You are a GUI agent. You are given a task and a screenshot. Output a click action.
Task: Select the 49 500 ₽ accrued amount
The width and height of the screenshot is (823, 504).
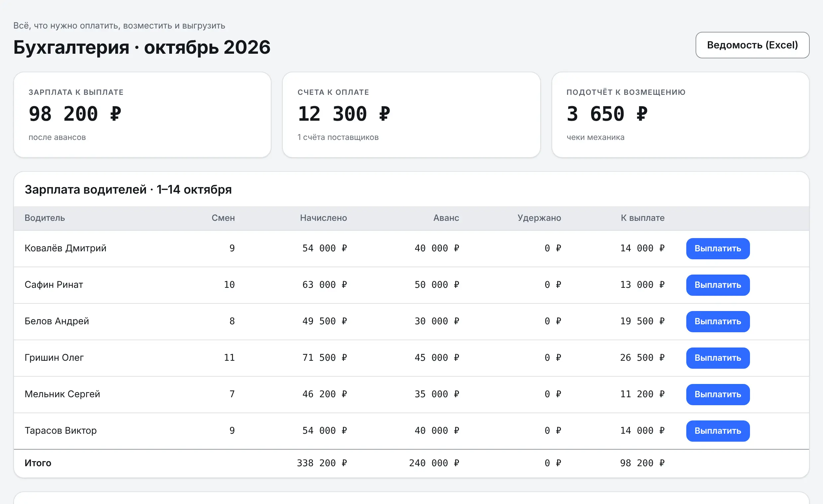[325, 321]
